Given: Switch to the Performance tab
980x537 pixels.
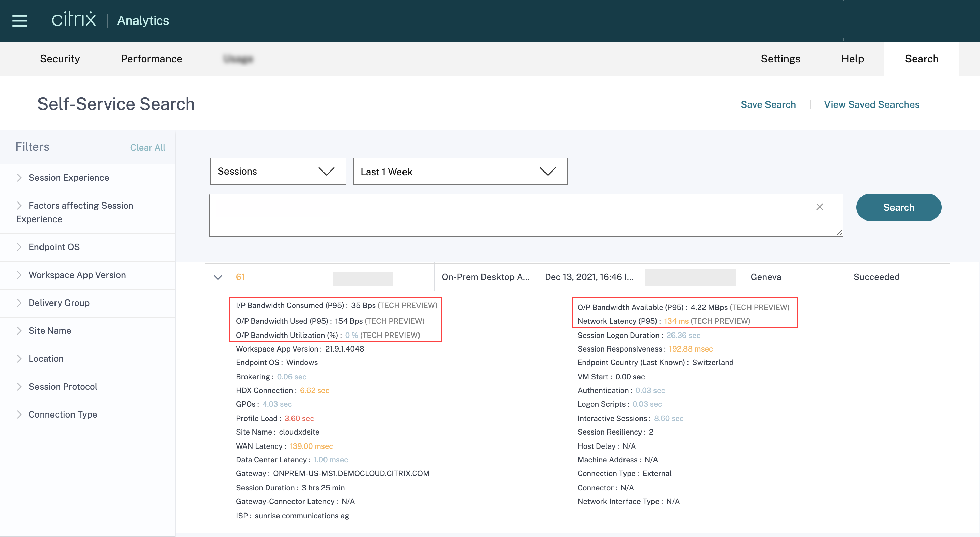Looking at the screenshot, I should (x=152, y=59).
